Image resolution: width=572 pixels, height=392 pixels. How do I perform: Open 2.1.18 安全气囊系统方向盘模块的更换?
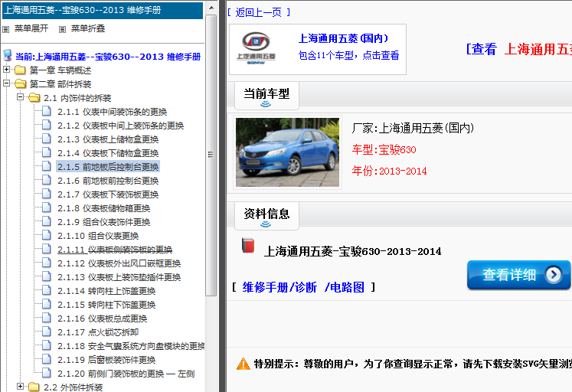coord(131,346)
